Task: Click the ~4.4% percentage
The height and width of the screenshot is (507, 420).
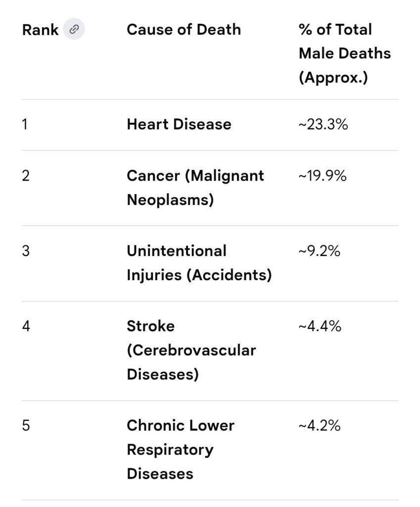Action: tap(320, 326)
